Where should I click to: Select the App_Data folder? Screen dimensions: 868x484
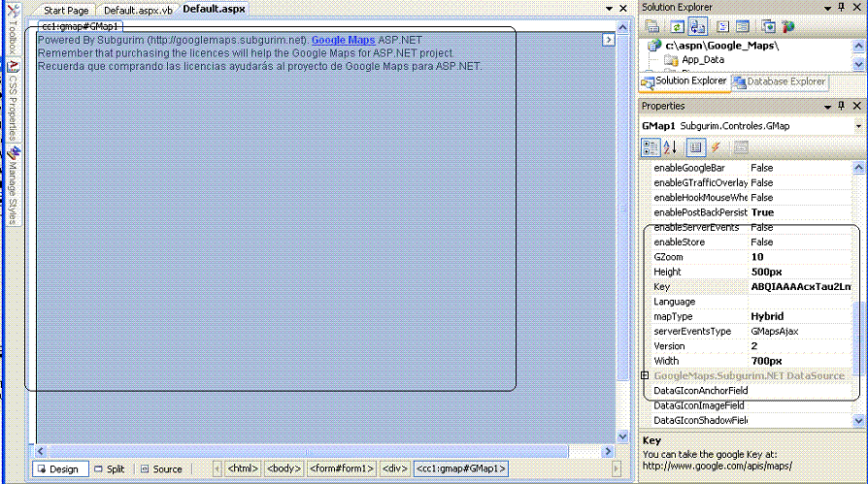coord(703,60)
